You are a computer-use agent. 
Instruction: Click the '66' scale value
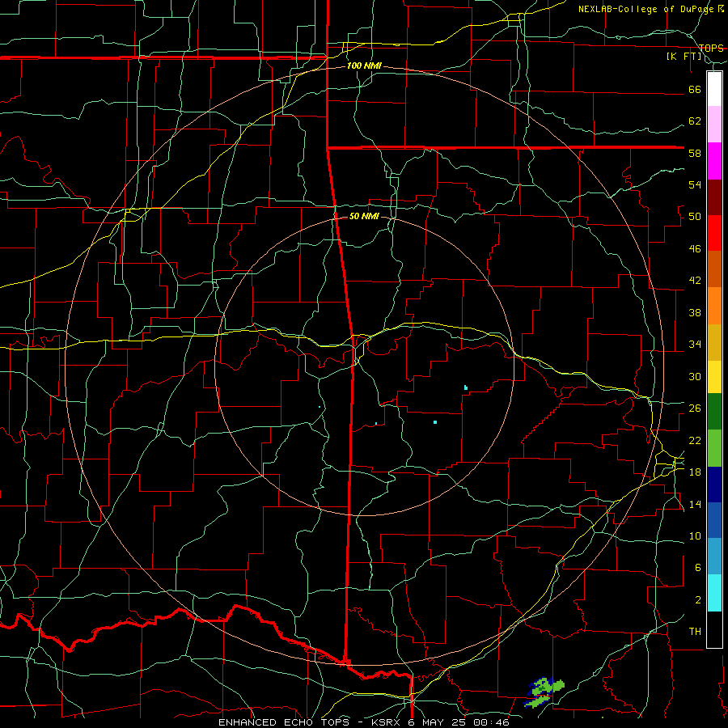click(695, 89)
